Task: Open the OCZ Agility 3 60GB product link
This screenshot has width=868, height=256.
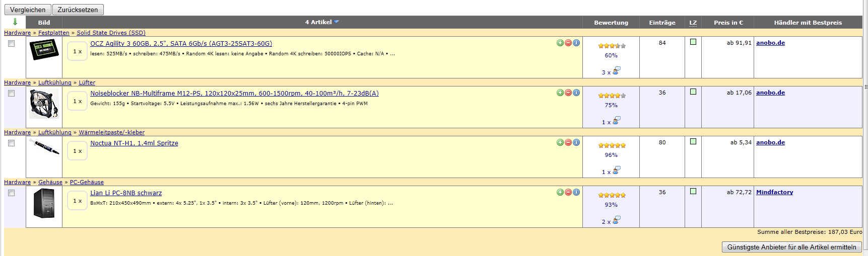Action: point(181,44)
